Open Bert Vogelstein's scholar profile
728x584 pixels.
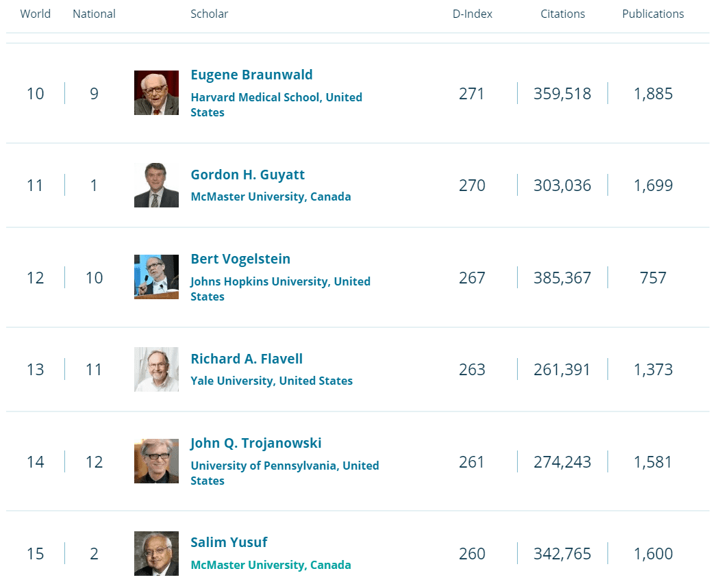[240, 259]
